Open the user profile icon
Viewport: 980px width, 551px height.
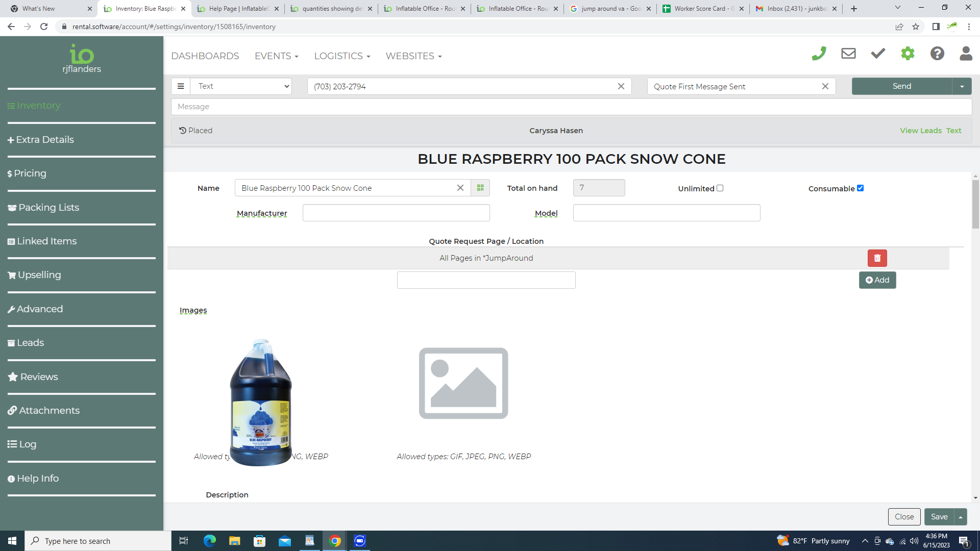click(x=966, y=54)
